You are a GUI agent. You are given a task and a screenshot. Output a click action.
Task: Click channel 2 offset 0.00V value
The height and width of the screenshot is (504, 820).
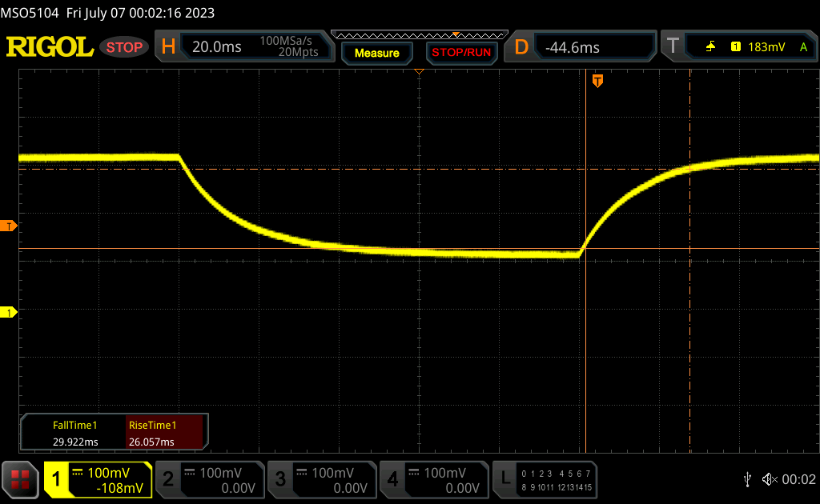[238, 488]
